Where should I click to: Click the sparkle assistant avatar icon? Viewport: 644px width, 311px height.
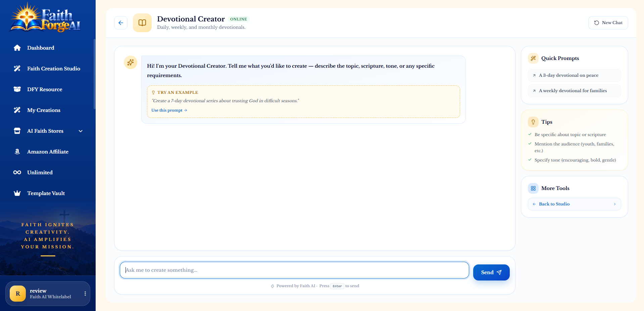click(131, 62)
